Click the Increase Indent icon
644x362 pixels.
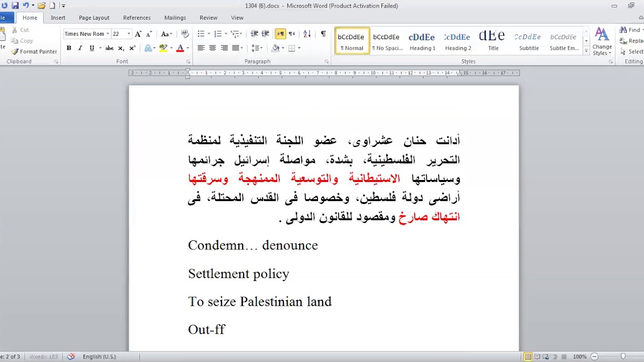[x=265, y=34]
